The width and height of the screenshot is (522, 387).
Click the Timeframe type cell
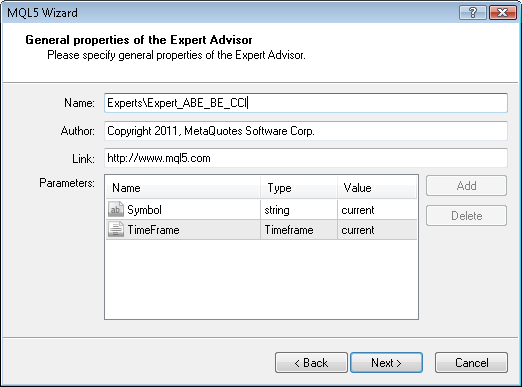pyautogui.click(x=299, y=230)
